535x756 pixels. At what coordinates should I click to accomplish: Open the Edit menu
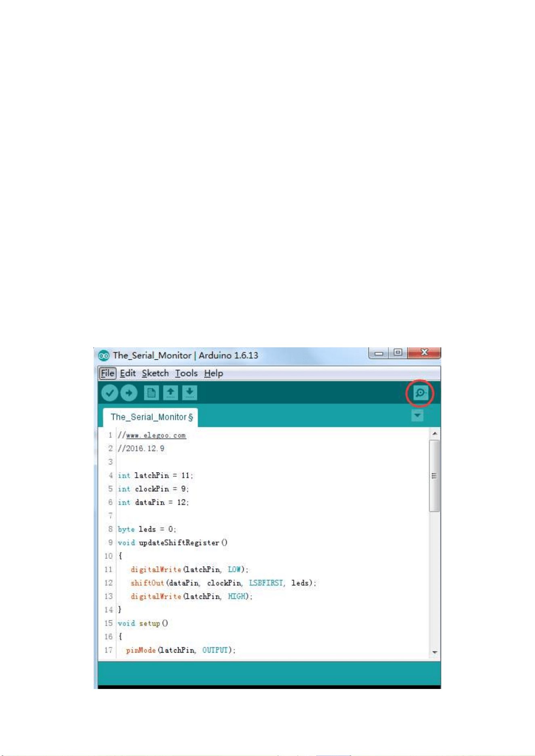click(x=128, y=373)
